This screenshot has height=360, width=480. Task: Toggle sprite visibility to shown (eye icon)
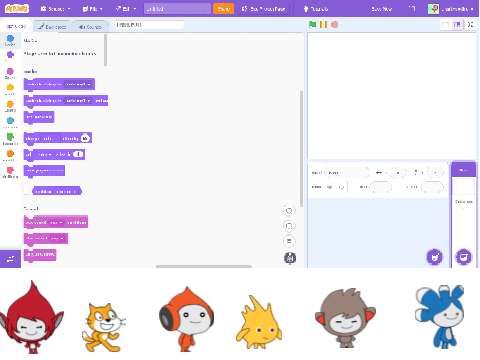[330, 187]
